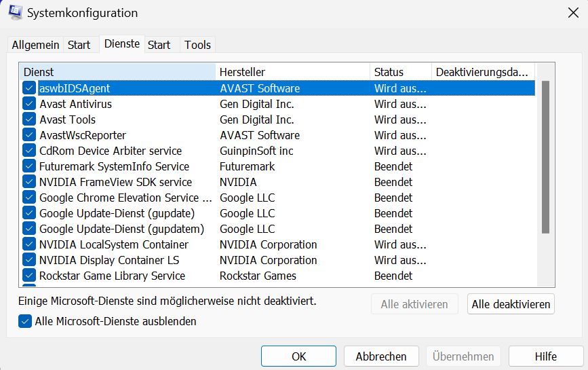
Task: Toggle Google Chrome Elevation Service checkbox
Action: pos(29,198)
